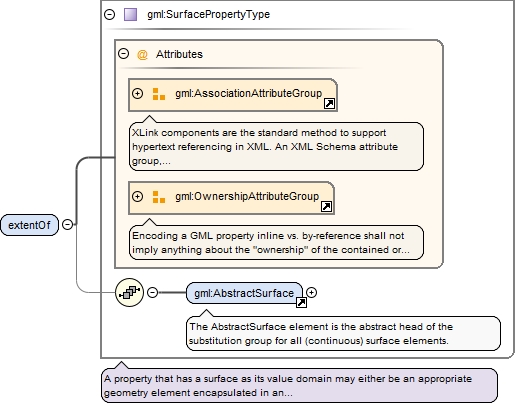Click the purple surface property annotation note
The image size is (516, 406).
[299, 386]
